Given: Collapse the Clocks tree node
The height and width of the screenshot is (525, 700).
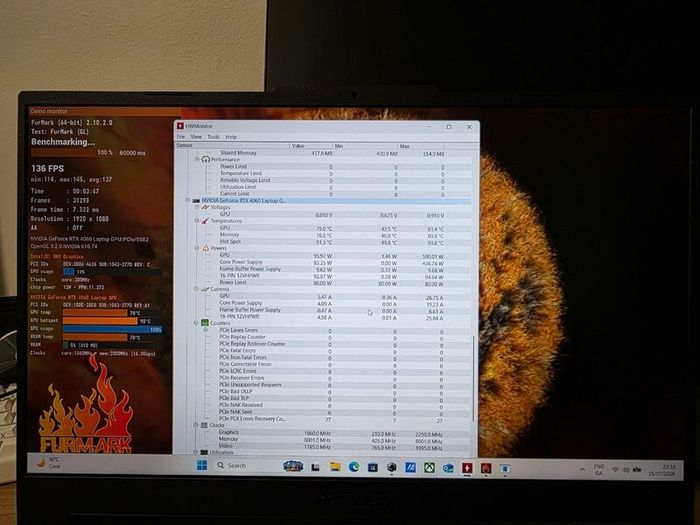Looking at the screenshot, I should click(195, 425).
